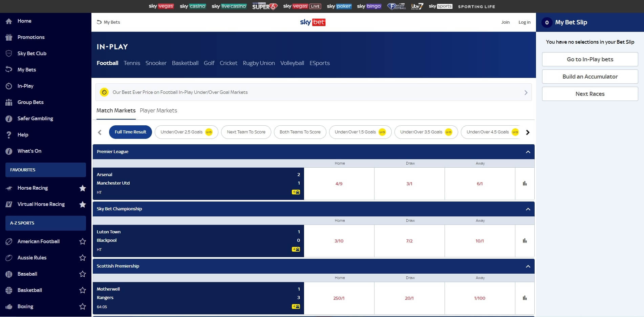Click the Basketball icon in A-Z Sports
The width and height of the screenshot is (644, 317).
[9, 290]
